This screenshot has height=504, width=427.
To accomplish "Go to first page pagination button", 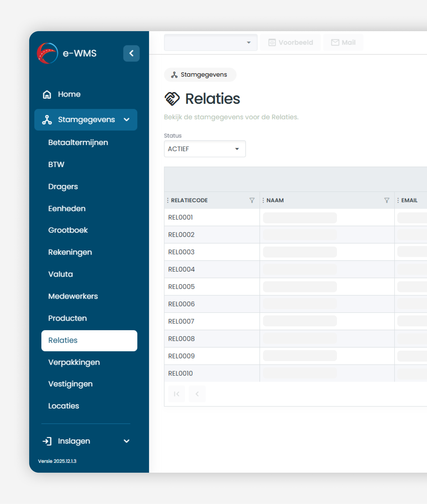I will point(176,394).
